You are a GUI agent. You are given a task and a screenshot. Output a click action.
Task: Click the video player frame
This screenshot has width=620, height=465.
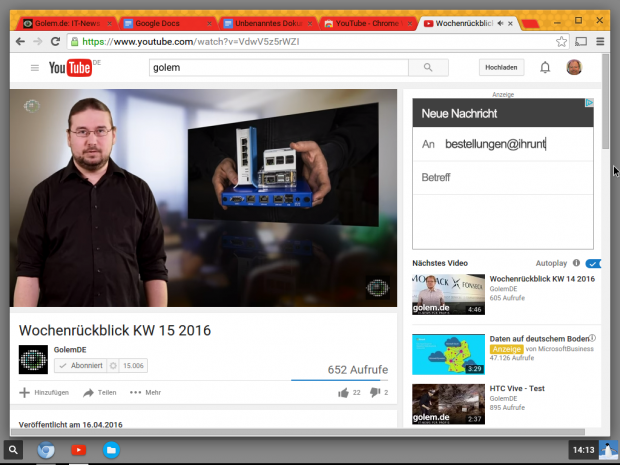[x=203, y=198]
